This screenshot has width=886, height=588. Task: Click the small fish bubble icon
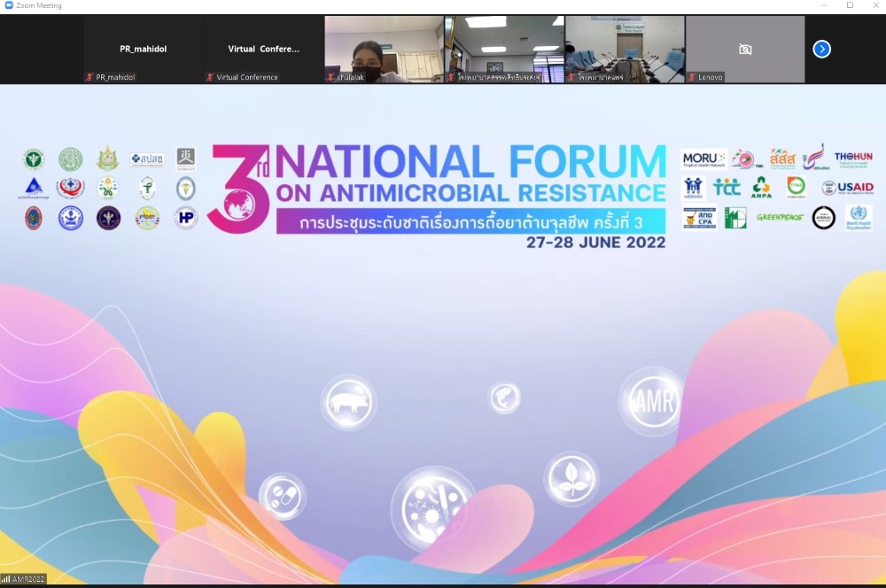504,398
